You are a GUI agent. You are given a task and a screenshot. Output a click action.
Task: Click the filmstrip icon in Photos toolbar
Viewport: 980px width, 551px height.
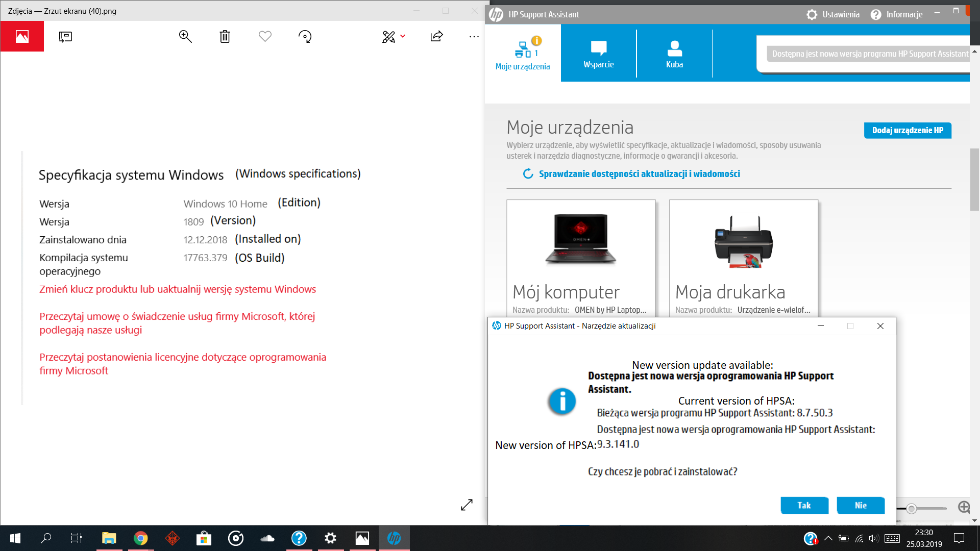pyautogui.click(x=65, y=36)
